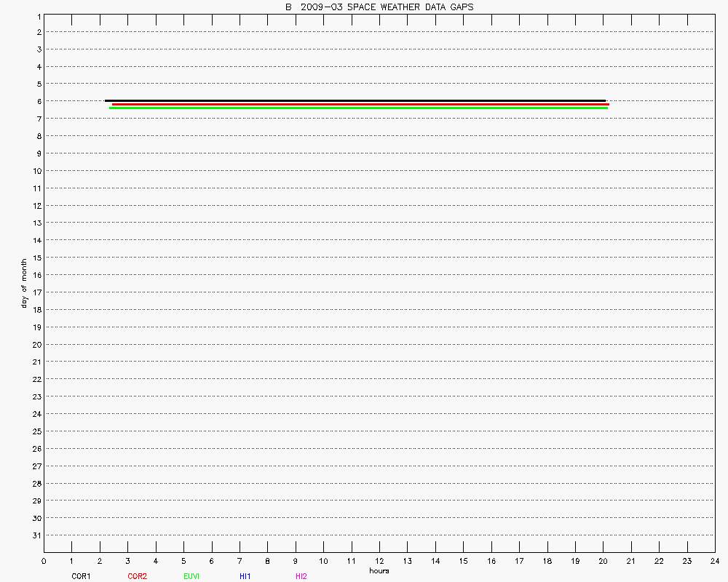Viewport: 728px width, 582px height.
Task: Click the blue HI1 legend label
Action: [x=245, y=576]
